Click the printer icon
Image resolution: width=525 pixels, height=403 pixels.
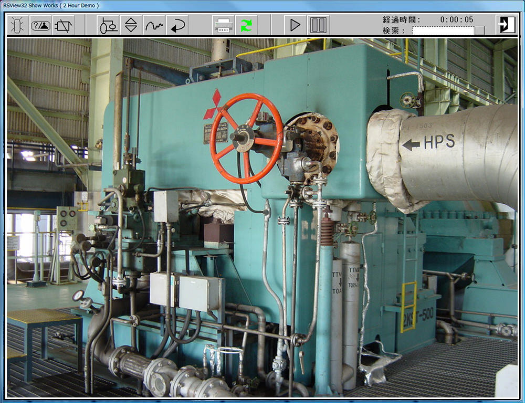[x=223, y=25]
